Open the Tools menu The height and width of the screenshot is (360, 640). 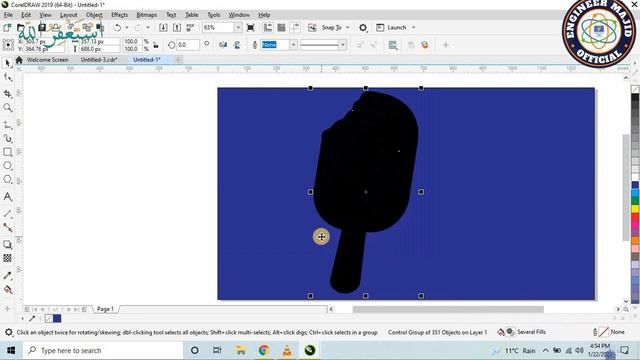213,15
